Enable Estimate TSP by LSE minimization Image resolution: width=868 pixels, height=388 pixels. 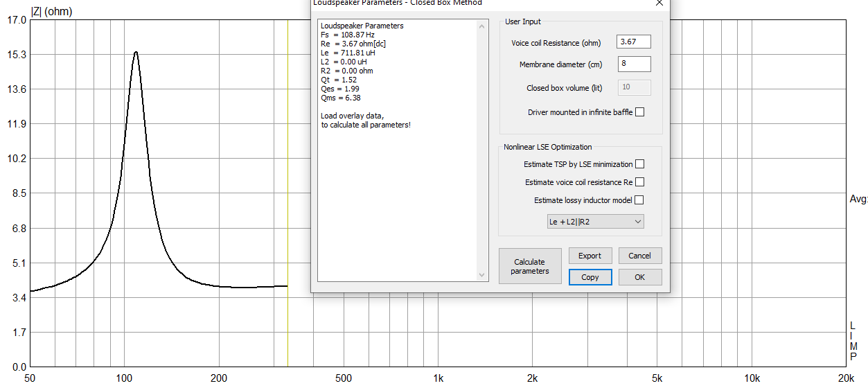pos(639,164)
